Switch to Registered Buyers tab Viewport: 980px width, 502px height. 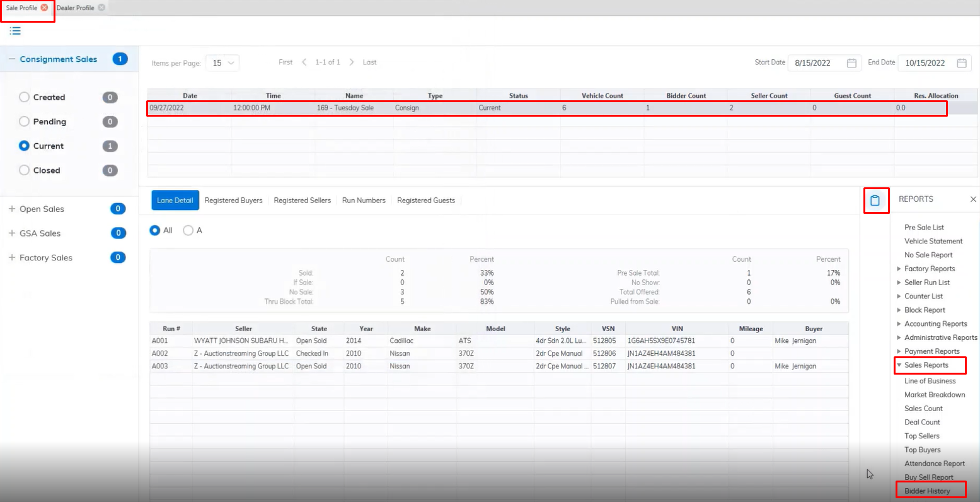pos(233,201)
